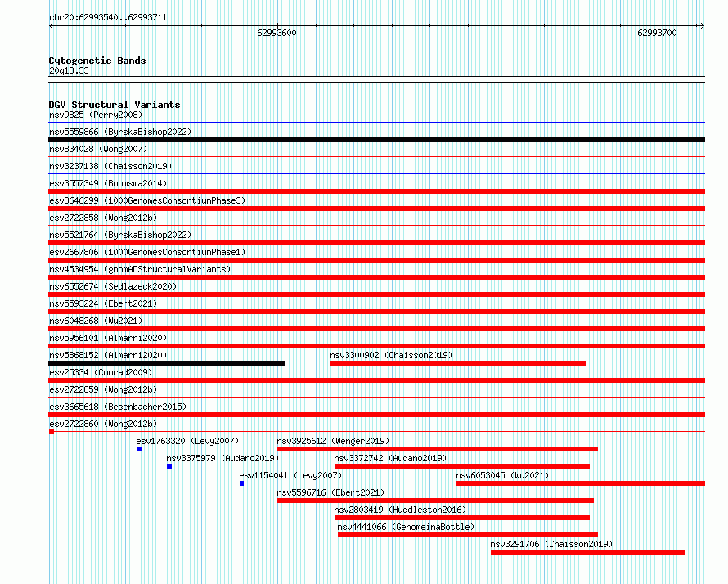
Task: Open the nsv3291706 (Chaisson2019) text label
Action: (x=551, y=544)
